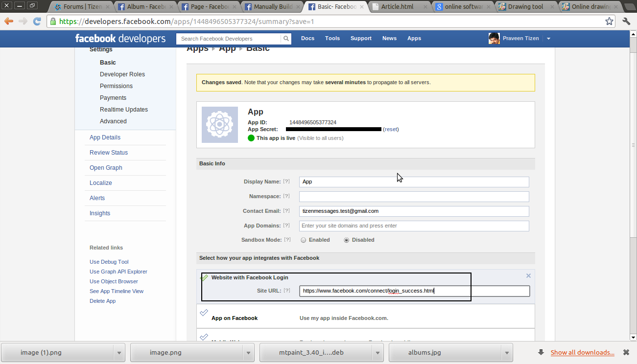
Task: Click the browser reload page icon
Action: pos(37,22)
